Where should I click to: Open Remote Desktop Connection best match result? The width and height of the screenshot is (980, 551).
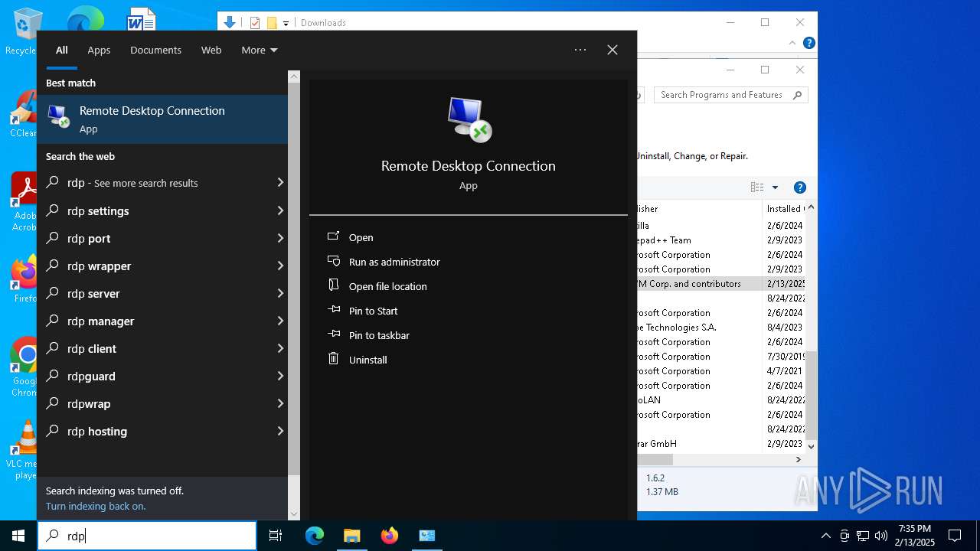(162, 119)
